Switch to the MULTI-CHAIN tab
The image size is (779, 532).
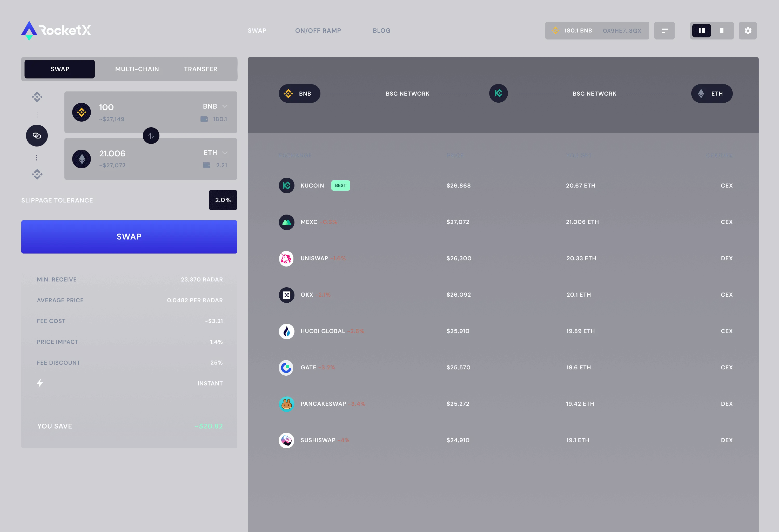pos(137,69)
